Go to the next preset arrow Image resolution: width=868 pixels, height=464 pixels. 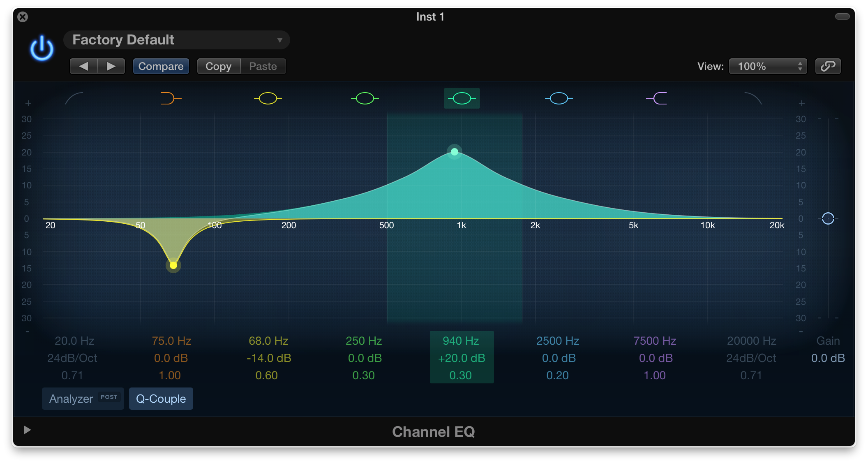[111, 66]
